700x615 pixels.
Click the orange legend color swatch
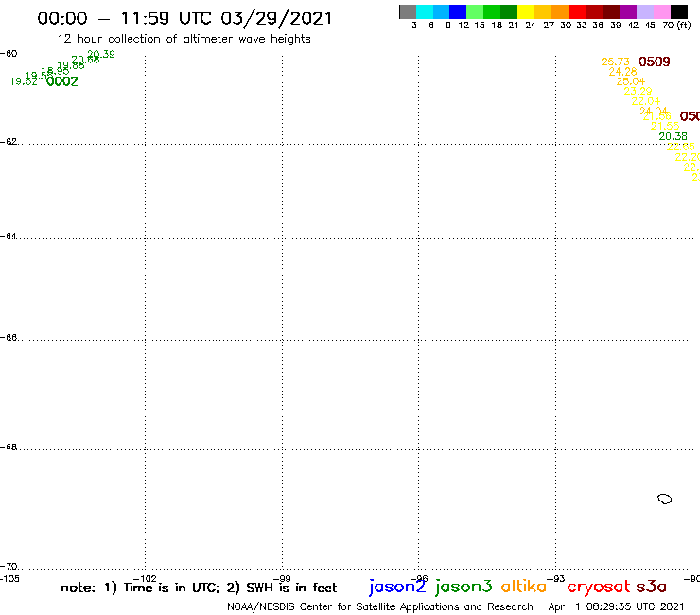pos(560,11)
